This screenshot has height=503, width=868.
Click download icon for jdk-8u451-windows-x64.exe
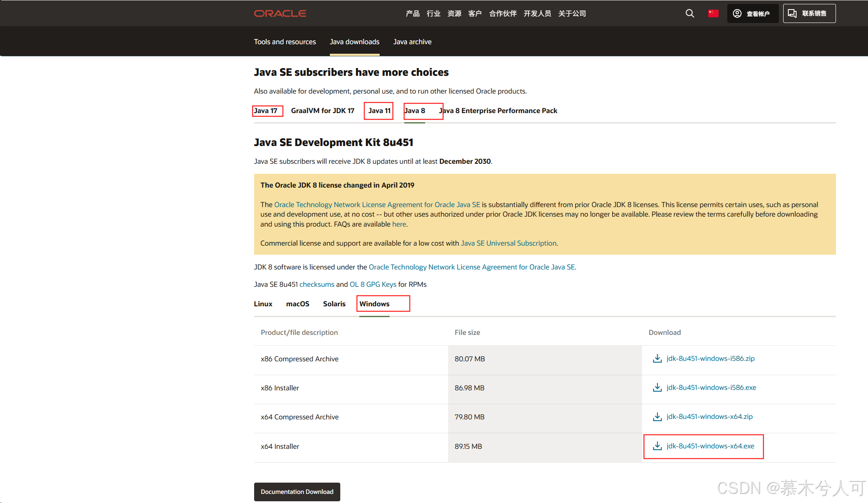[x=657, y=446]
